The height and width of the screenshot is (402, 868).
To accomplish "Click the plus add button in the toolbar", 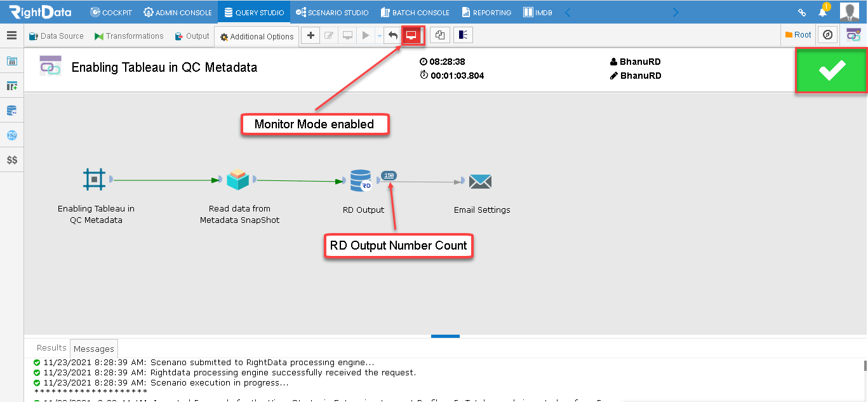I will 310,36.
